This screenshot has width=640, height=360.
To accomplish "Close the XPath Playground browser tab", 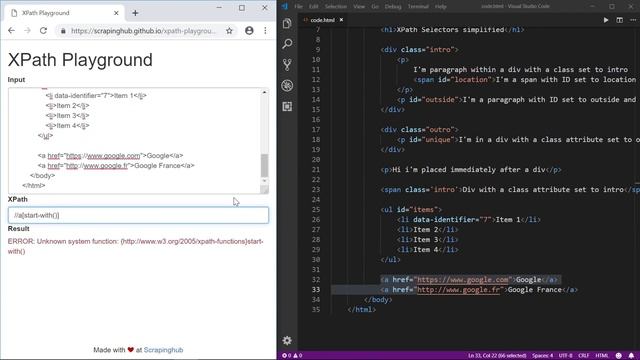I will pyautogui.click(x=116, y=13).
